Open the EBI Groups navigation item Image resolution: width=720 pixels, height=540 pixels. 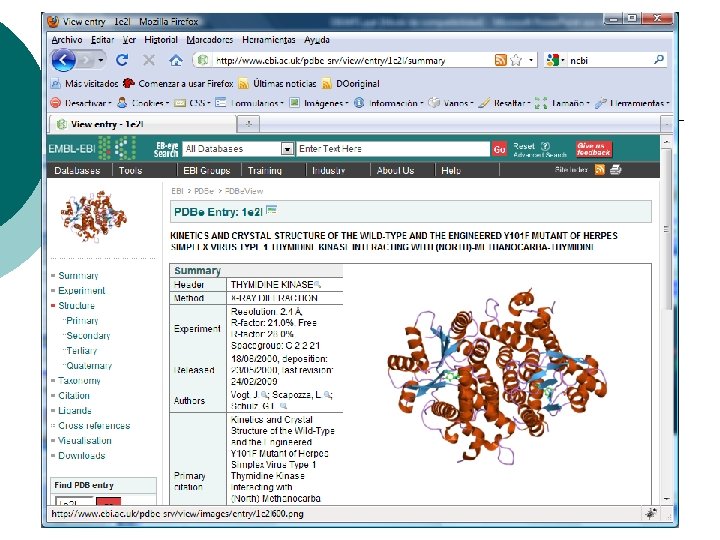pyautogui.click(x=207, y=170)
